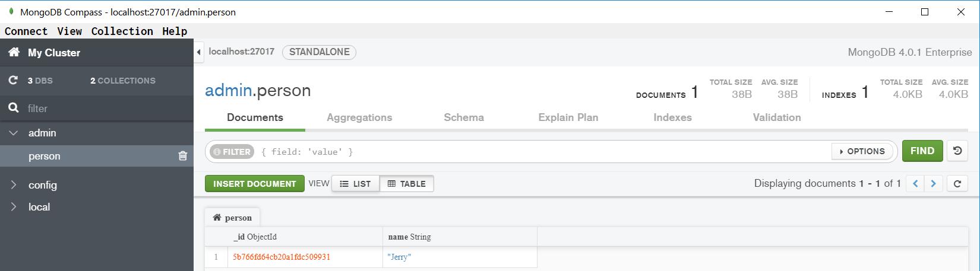Open the Help menu
Image resolution: width=980 pixels, height=271 pixels.
[x=175, y=31]
